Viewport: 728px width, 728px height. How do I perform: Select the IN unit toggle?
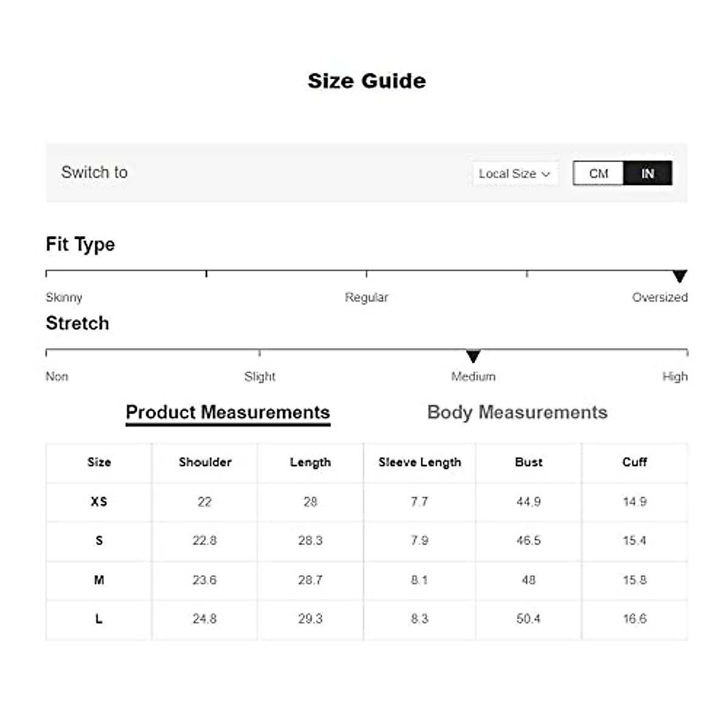[x=647, y=174]
